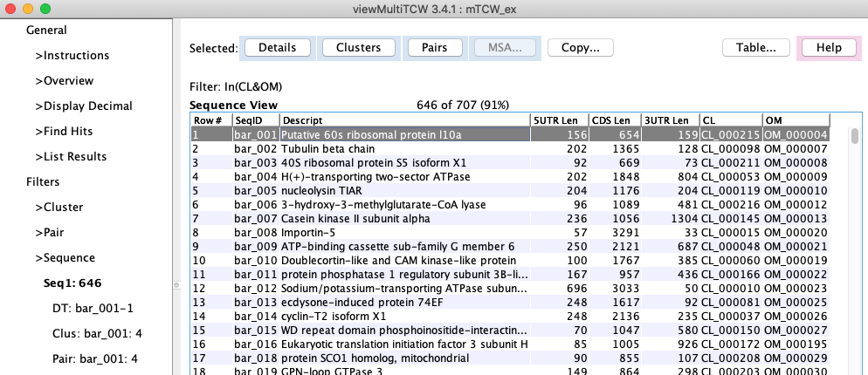Image resolution: width=868 pixels, height=375 pixels.
Task: Select the >Cluster filter
Action: pyautogui.click(x=58, y=208)
